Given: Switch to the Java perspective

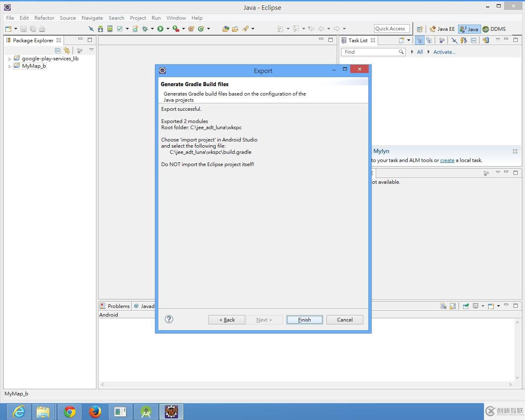Looking at the screenshot, I should click(469, 29).
